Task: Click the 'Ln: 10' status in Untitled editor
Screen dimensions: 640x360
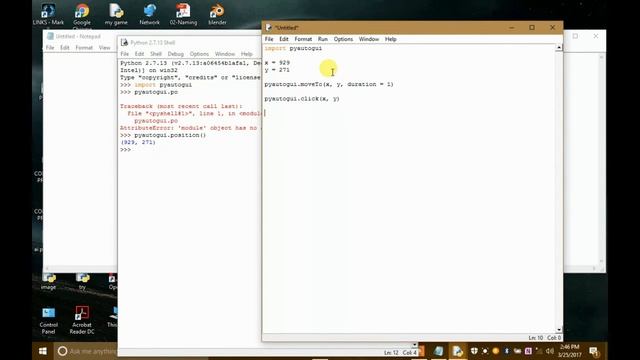Action: click(536, 338)
